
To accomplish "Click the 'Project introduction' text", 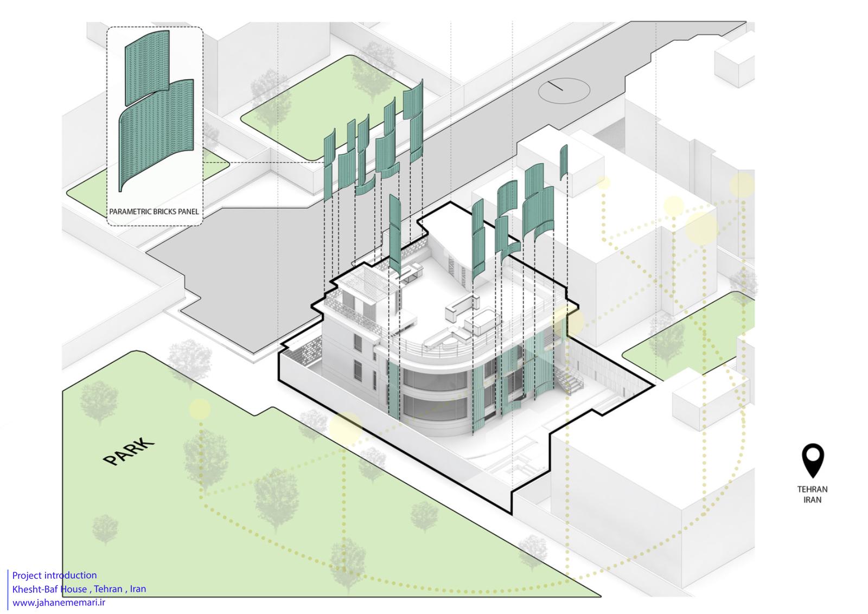I will [x=54, y=575].
